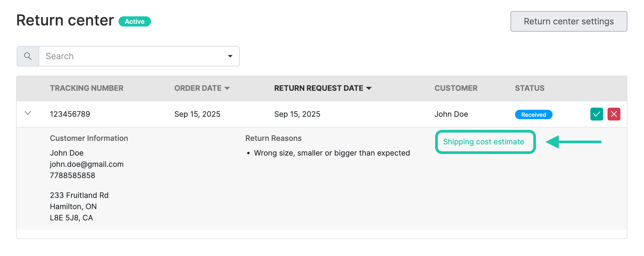Click into the Search input field
This screenshot has width=644, height=256.
134,56
